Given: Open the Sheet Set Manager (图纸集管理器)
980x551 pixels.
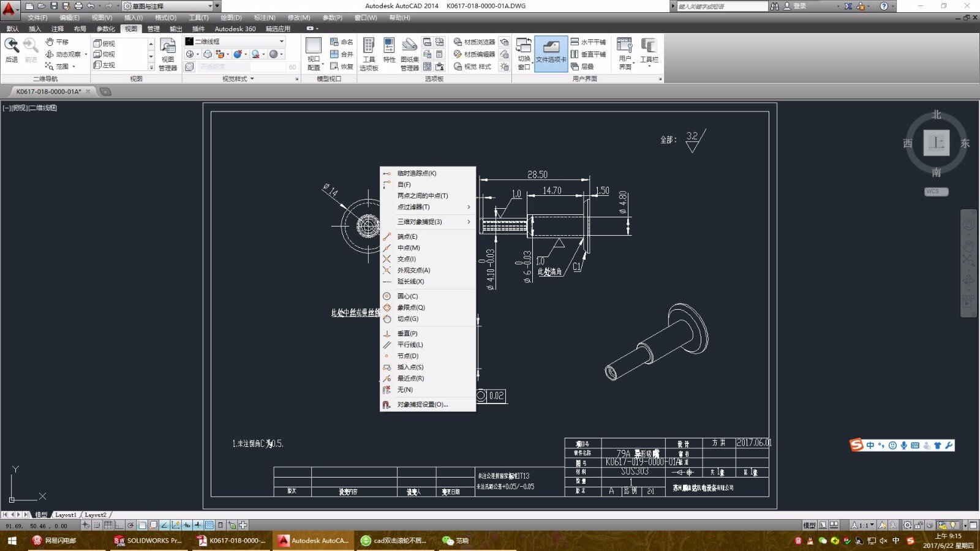Looking at the screenshot, I should [x=410, y=54].
